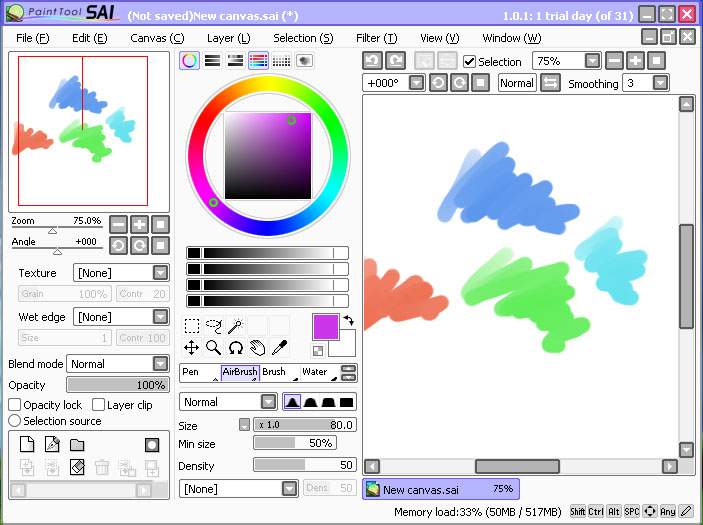
Task: Choose the sharpest brush edge shape
Action: click(292, 402)
